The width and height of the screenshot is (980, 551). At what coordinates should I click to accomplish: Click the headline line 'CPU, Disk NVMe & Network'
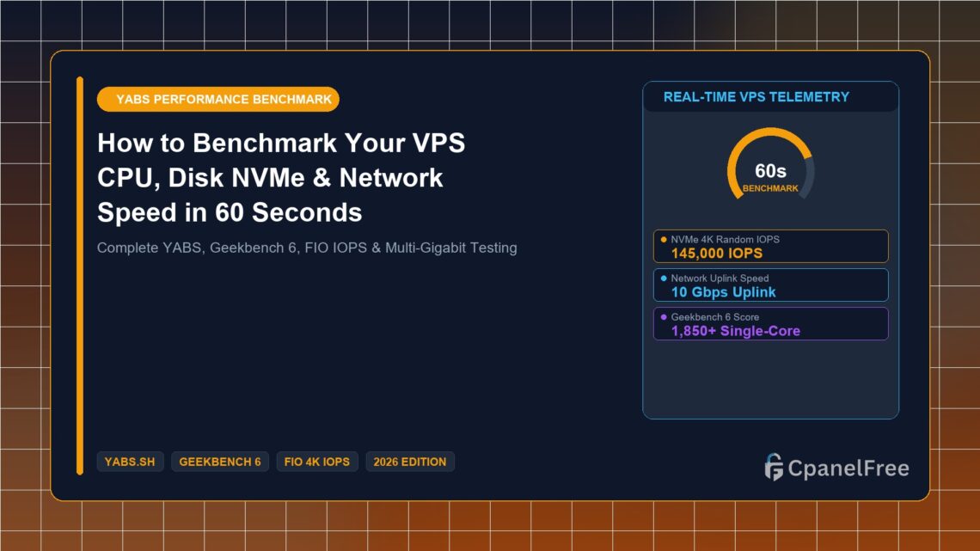(270, 178)
